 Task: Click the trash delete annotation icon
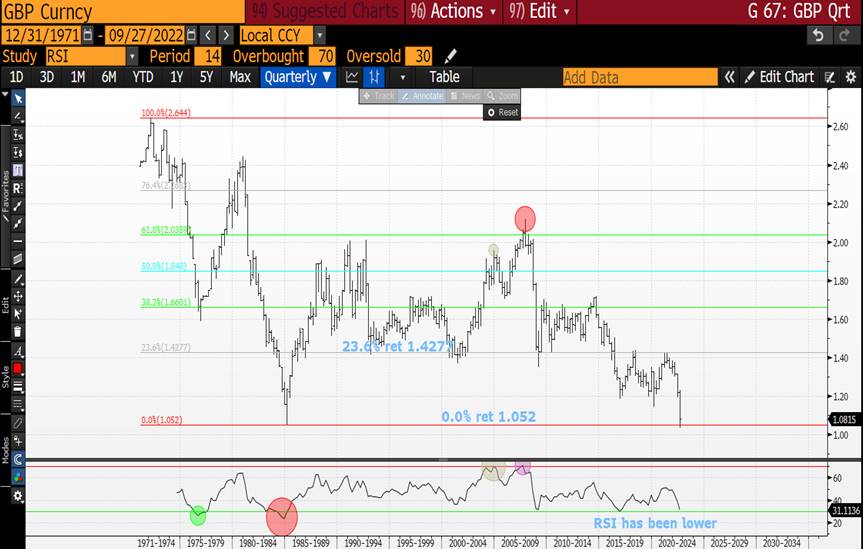pyautogui.click(x=18, y=331)
